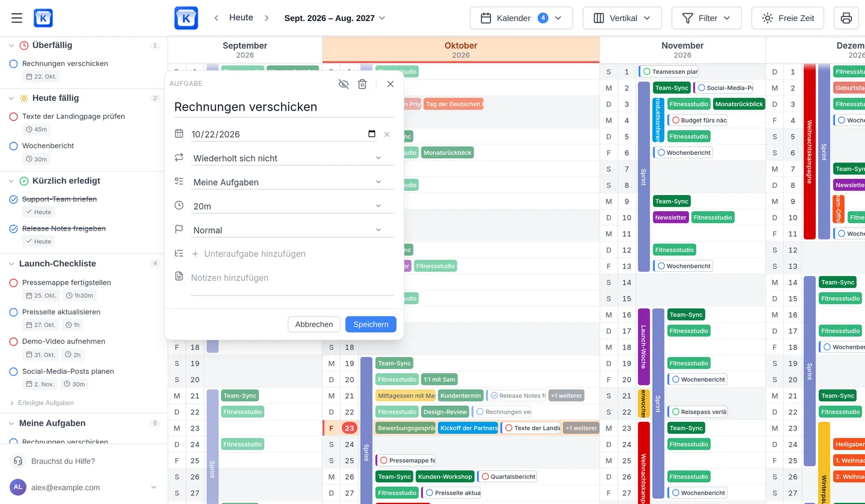Clear the task date field
The height and width of the screenshot is (504, 865).
pyautogui.click(x=387, y=134)
